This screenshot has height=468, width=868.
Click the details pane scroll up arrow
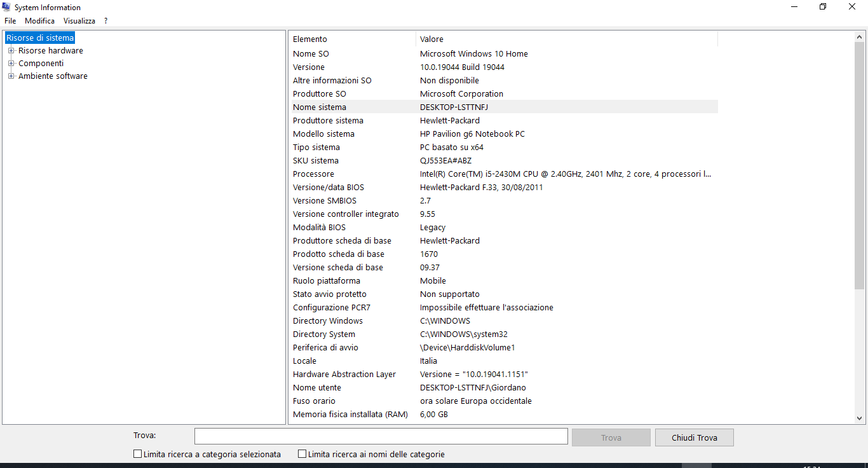[860, 37]
